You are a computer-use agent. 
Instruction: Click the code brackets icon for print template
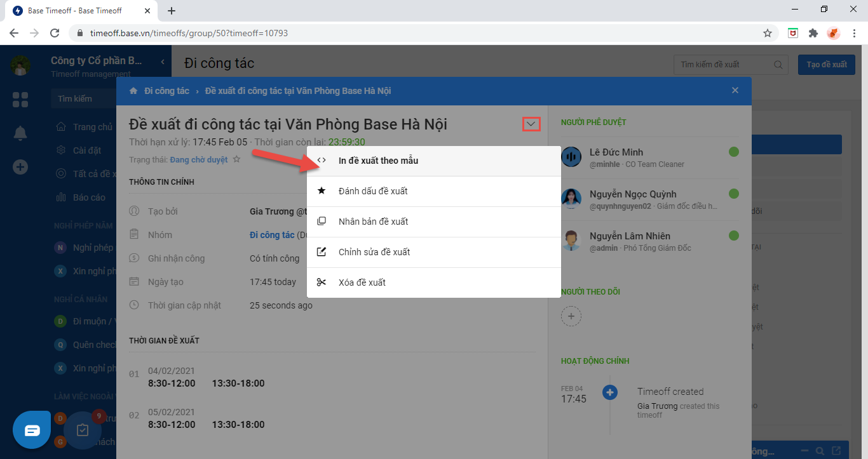click(x=322, y=161)
